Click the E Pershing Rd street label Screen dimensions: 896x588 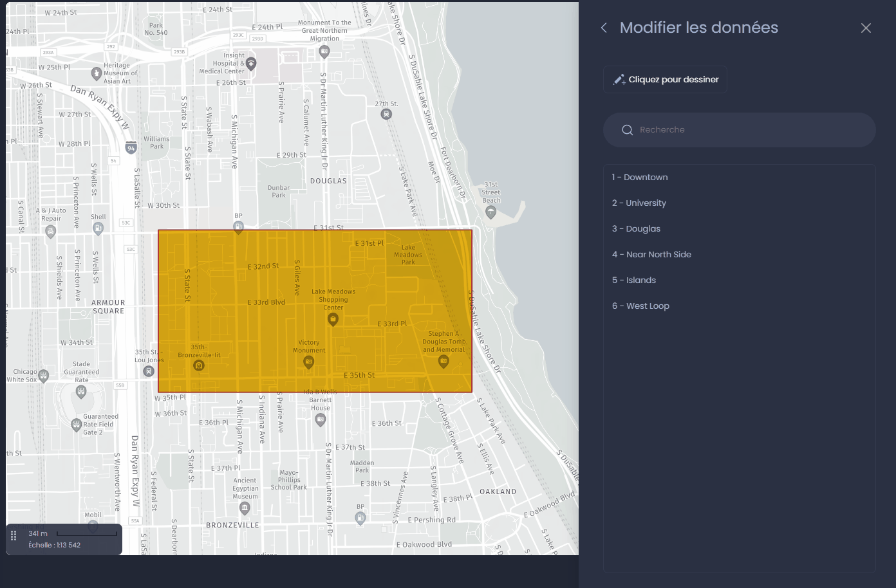point(431,520)
